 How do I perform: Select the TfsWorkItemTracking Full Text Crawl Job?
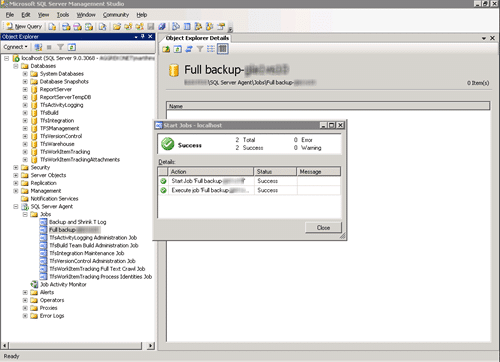(x=97, y=269)
